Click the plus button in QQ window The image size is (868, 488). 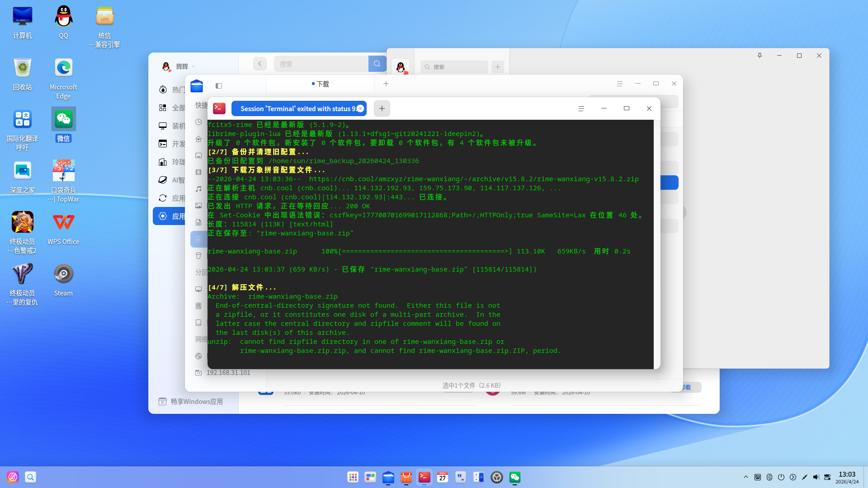click(x=498, y=67)
